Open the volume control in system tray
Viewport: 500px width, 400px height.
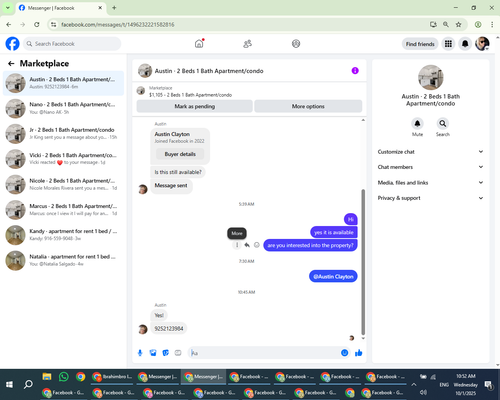423,392
